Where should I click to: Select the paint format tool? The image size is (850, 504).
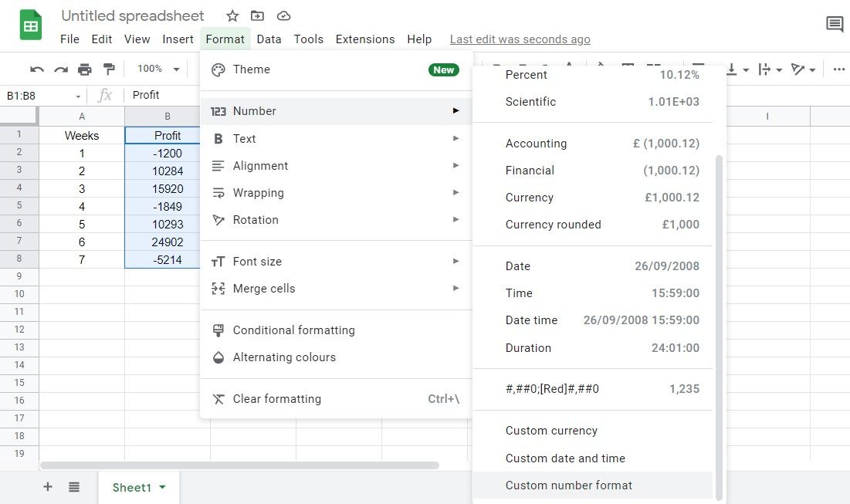[x=109, y=69]
